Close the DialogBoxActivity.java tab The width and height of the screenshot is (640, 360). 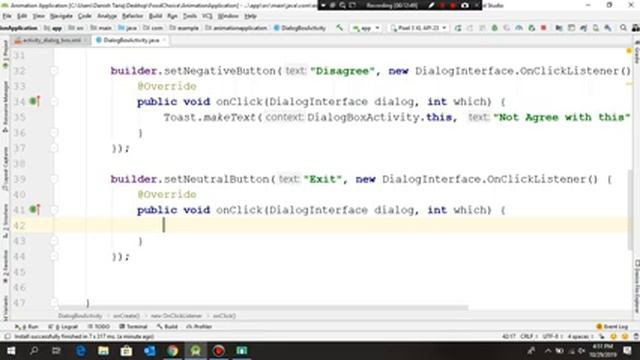(164, 40)
